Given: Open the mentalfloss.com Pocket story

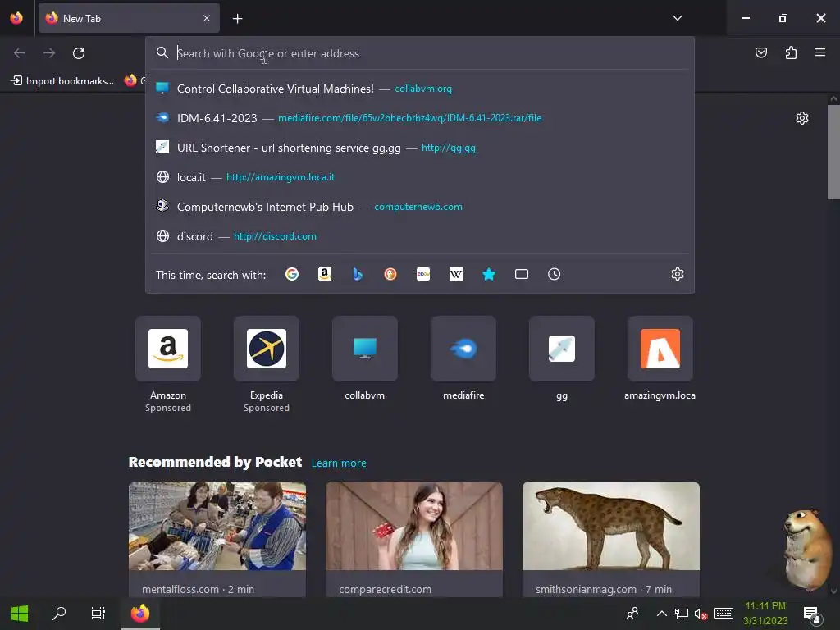Looking at the screenshot, I should (217, 540).
